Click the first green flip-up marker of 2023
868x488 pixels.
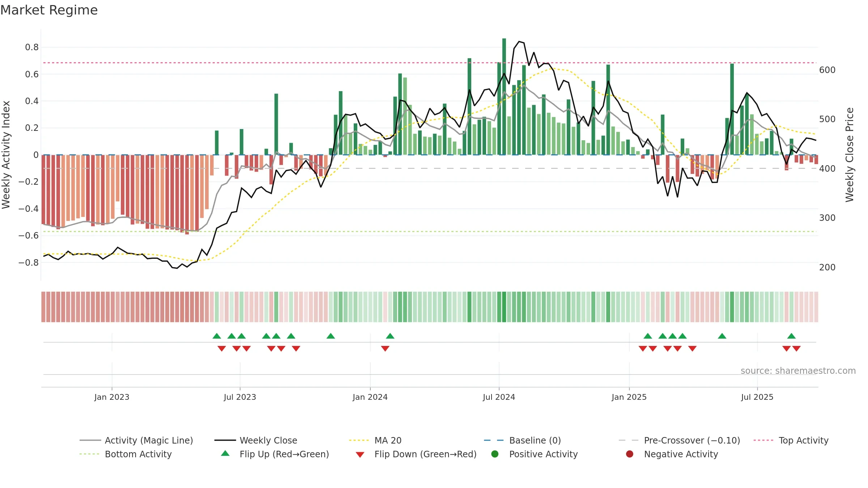tap(217, 336)
